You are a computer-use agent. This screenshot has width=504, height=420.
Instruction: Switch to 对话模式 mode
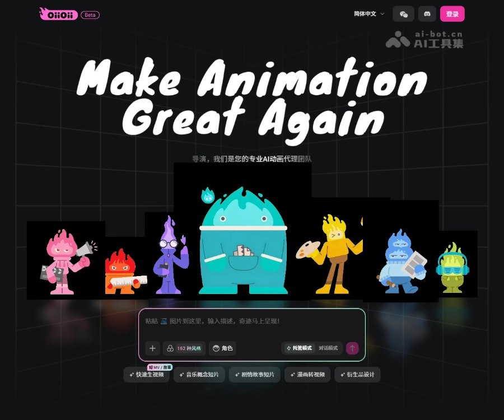click(328, 348)
